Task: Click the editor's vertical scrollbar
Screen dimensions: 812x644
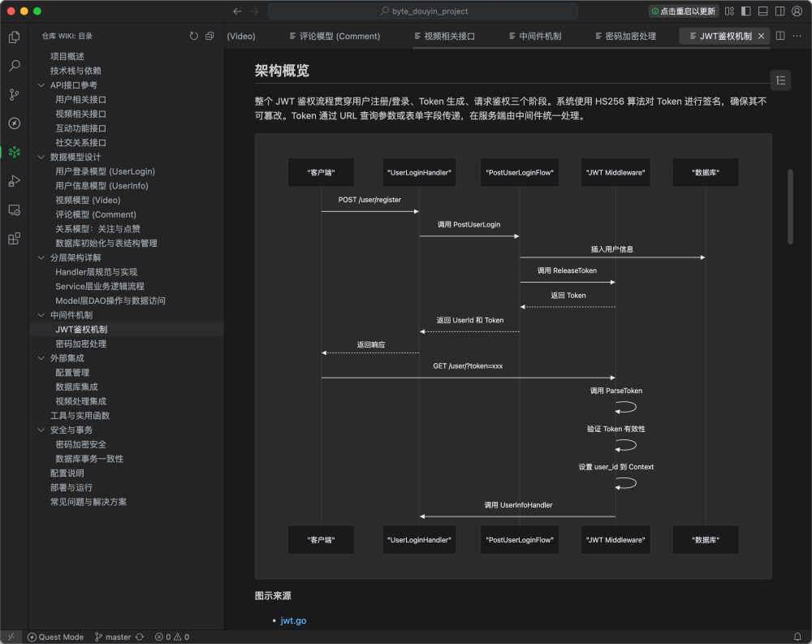Action: click(789, 203)
